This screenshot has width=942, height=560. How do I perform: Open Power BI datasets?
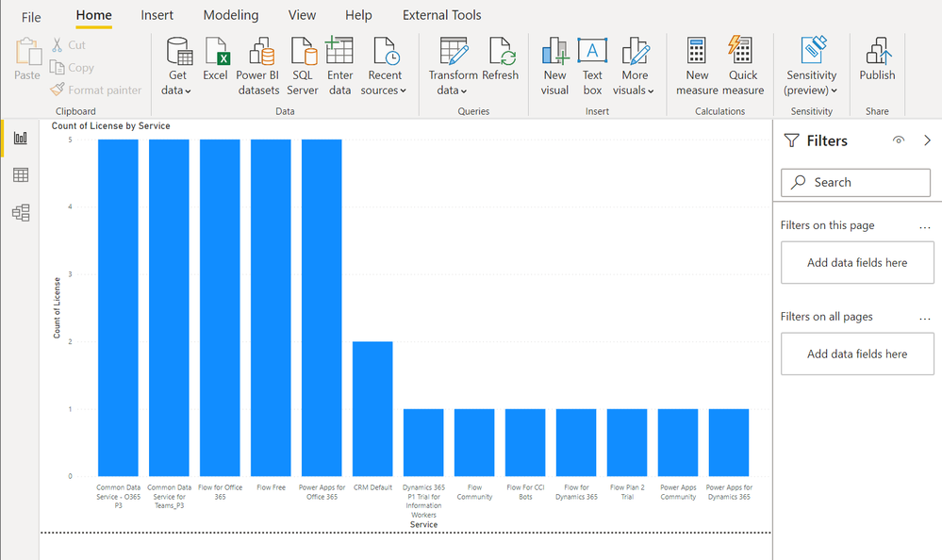click(x=258, y=66)
